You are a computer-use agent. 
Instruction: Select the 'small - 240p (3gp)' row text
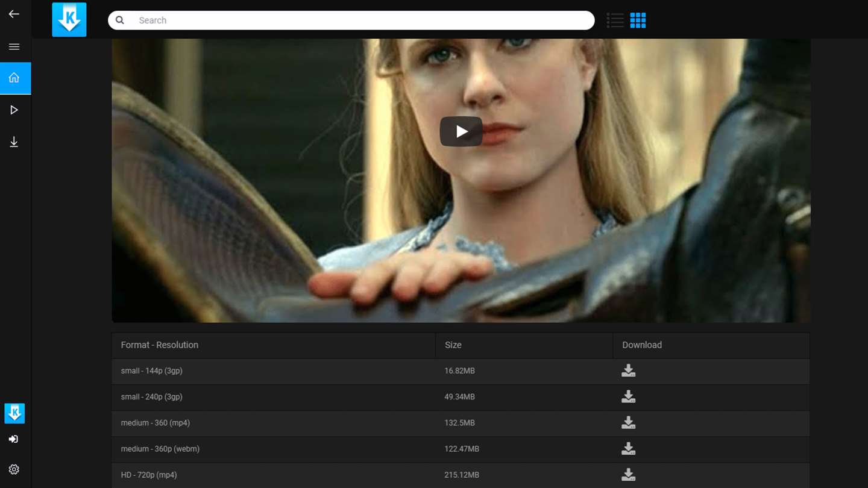coord(151,396)
